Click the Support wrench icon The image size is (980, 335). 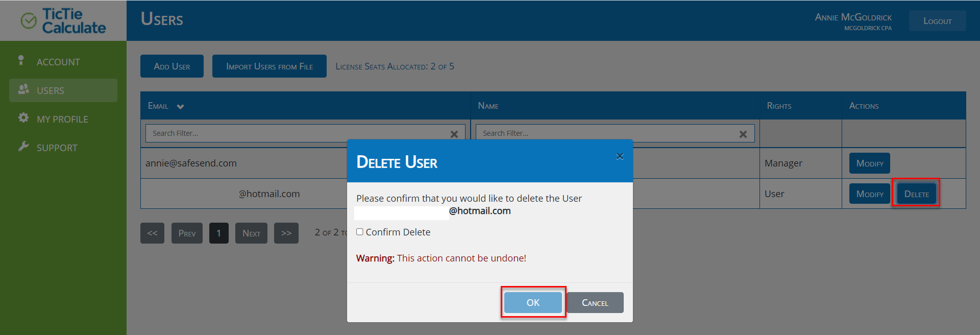[23, 147]
